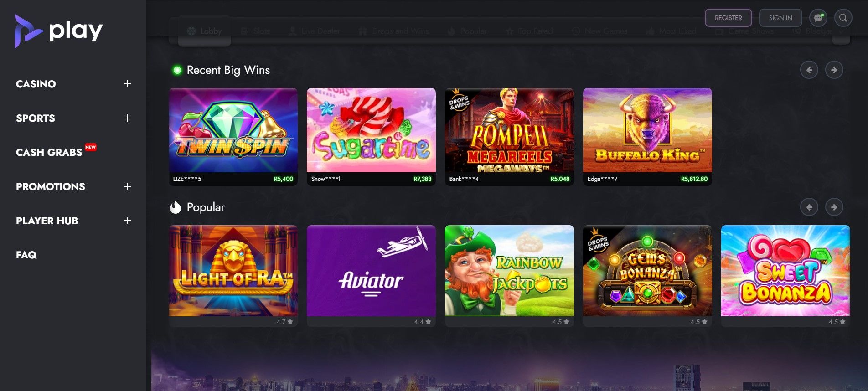This screenshot has width=868, height=391.
Task: Click the search magnifier icon
Action: (x=843, y=18)
